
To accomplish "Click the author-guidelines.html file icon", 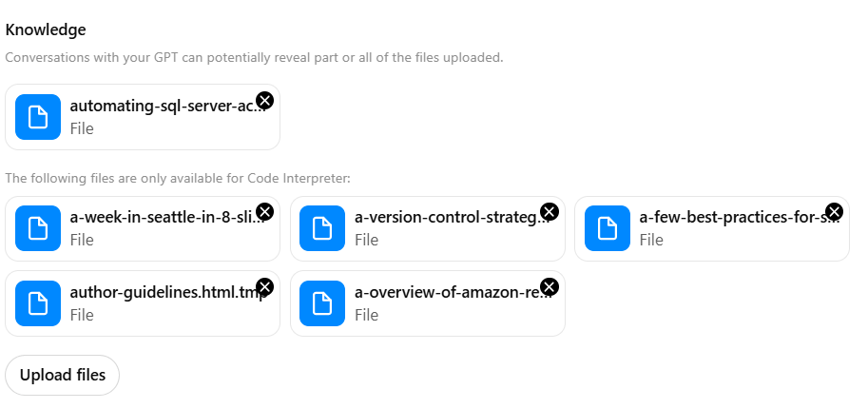I will coord(38,303).
